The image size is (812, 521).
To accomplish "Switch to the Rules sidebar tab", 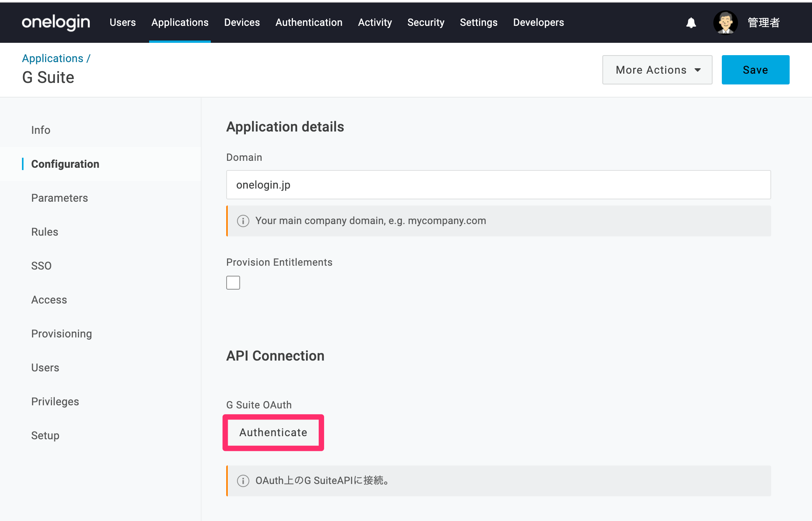I will coord(45,232).
